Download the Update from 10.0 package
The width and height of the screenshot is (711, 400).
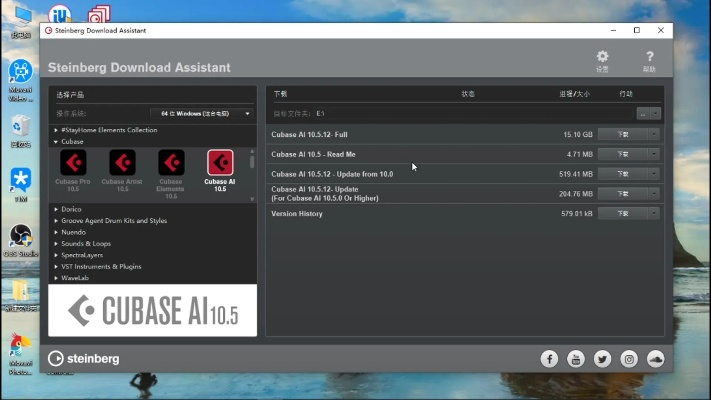click(623, 174)
